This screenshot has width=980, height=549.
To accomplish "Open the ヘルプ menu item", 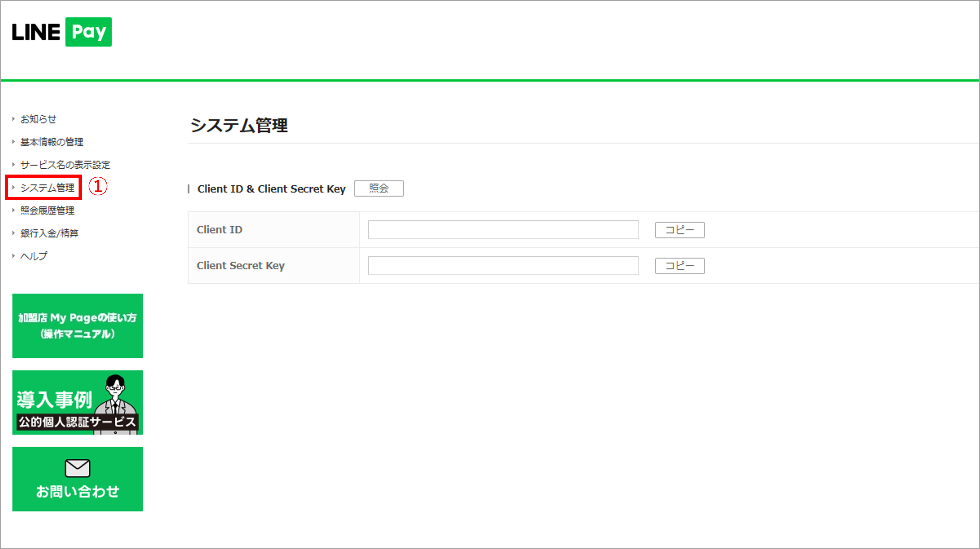I will pos(34,256).
